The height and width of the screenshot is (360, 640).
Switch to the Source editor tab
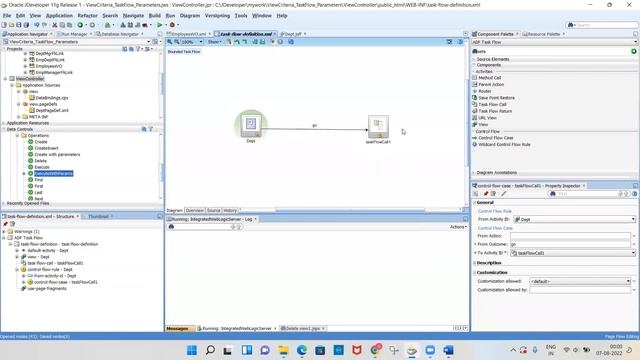[x=213, y=211]
